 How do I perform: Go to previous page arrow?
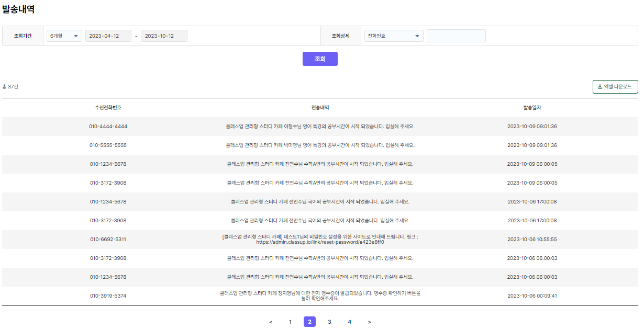tap(271, 322)
